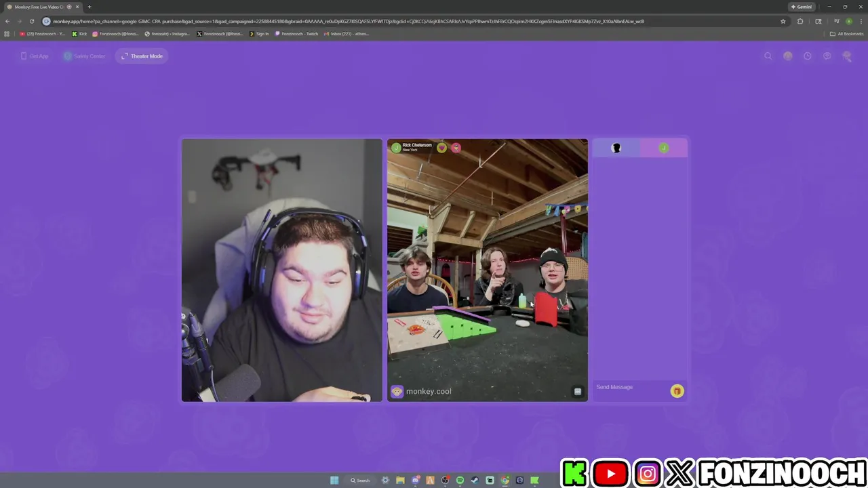Image resolution: width=868 pixels, height=488 pixels.
Task: Click the gift icon beside Send Message
Action: point(677,391)
